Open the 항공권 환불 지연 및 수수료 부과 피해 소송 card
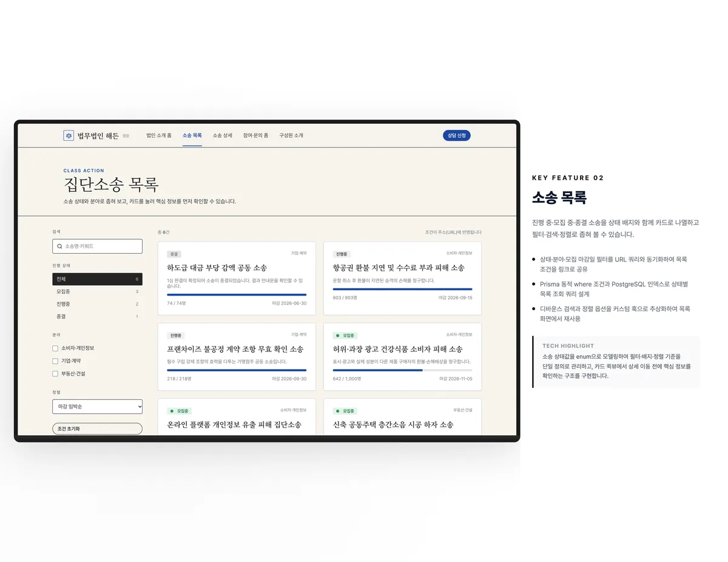The width and height of the screenshot is (728, 562). tap(402, 279)
